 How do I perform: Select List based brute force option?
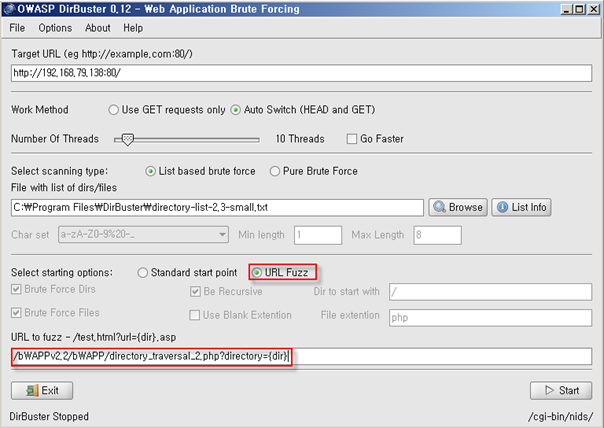click(x=150, y=171)
